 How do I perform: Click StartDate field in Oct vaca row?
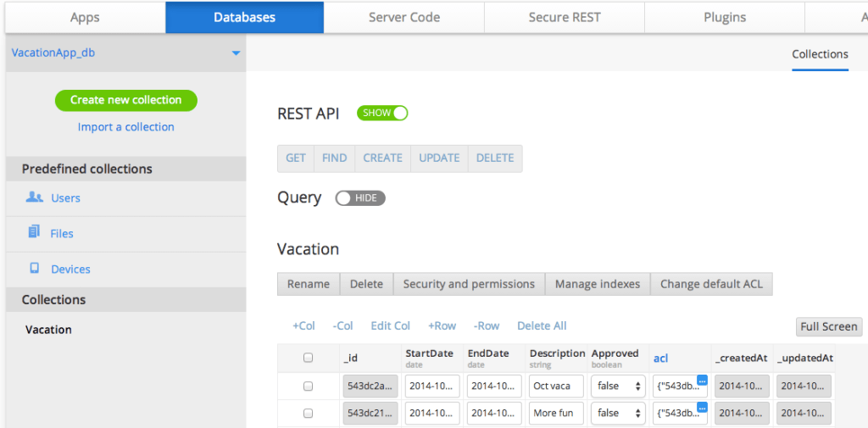coord(432,386)
